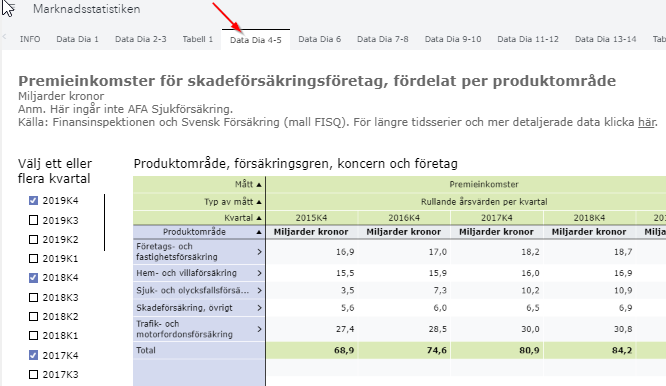Check the 2018K1 quarter checkbox
Screen dimensions: 666x386
(x=33, y=335)
